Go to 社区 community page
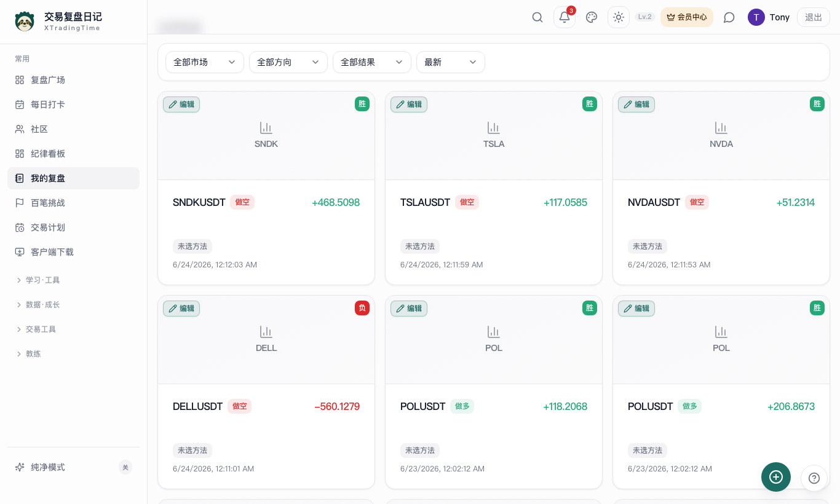The width and height of the screenshot is (840, 504). tap(73, 129)
